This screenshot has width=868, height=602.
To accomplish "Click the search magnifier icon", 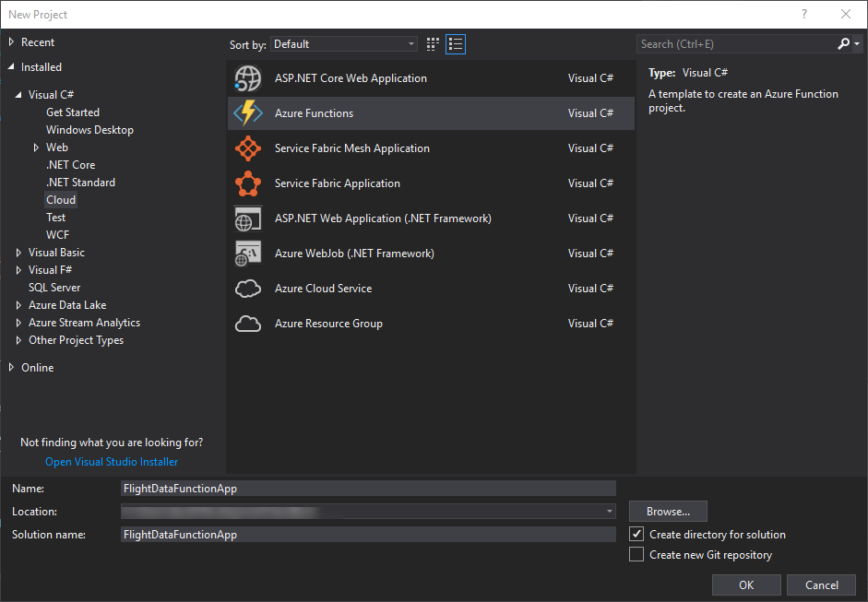I will click(x=843, y=43).
